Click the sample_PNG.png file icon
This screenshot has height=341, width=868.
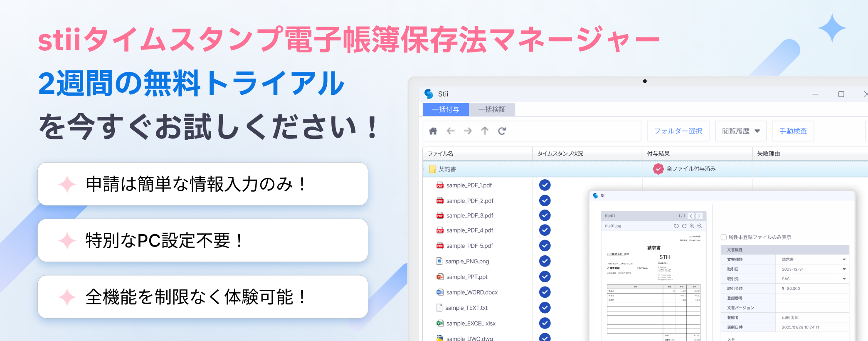(x=439, y=261)
